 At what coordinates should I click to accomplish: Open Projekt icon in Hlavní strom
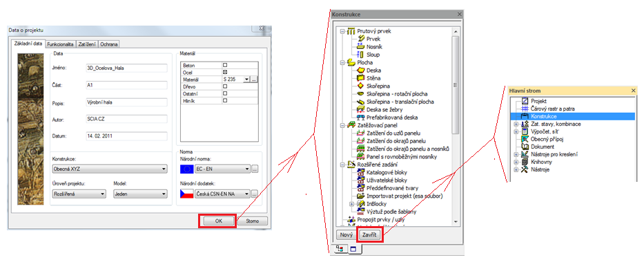tap(525, 101)
